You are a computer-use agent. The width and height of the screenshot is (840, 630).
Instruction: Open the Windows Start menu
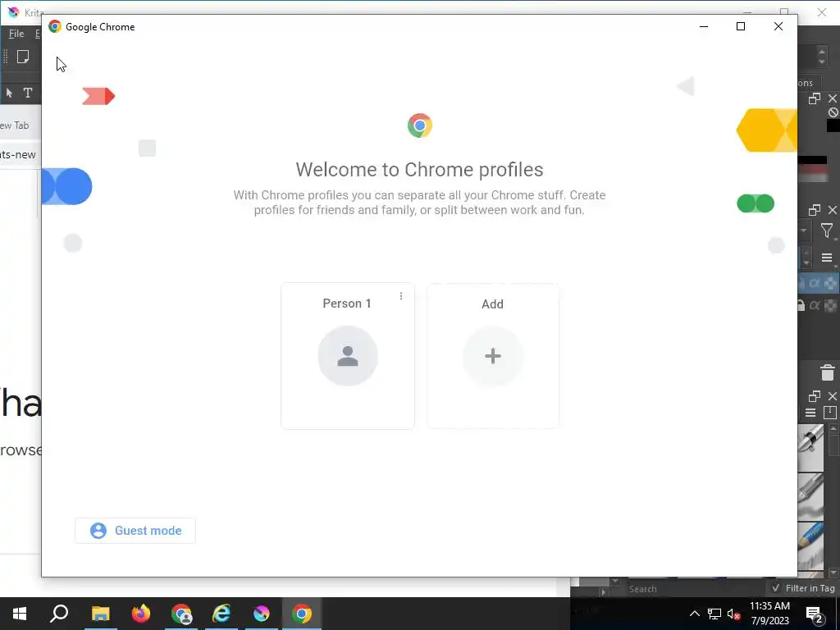tap(20, 614)
